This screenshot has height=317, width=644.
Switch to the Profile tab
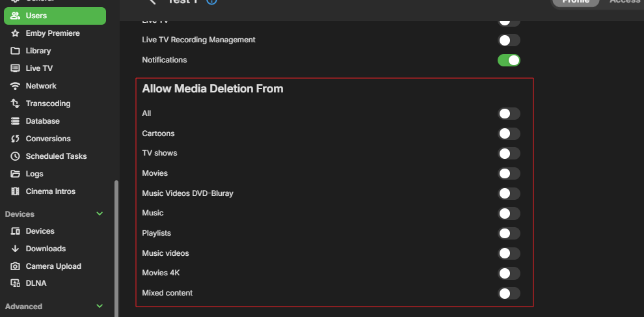coord(576,2)
